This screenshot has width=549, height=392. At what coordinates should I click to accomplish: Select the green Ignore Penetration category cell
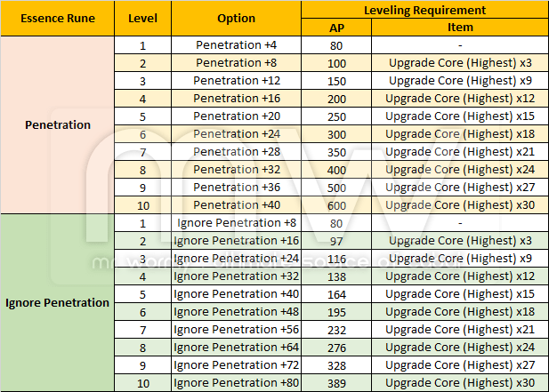point(58,302)
